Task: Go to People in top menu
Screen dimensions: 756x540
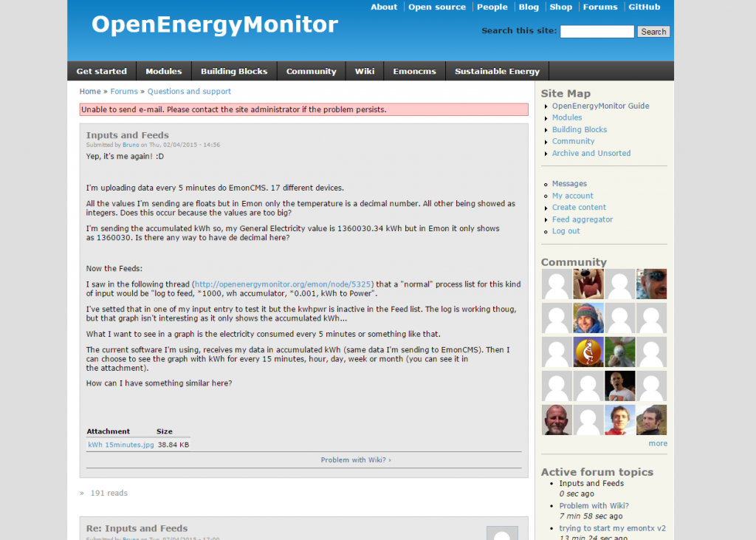Action: coord(492,7)
